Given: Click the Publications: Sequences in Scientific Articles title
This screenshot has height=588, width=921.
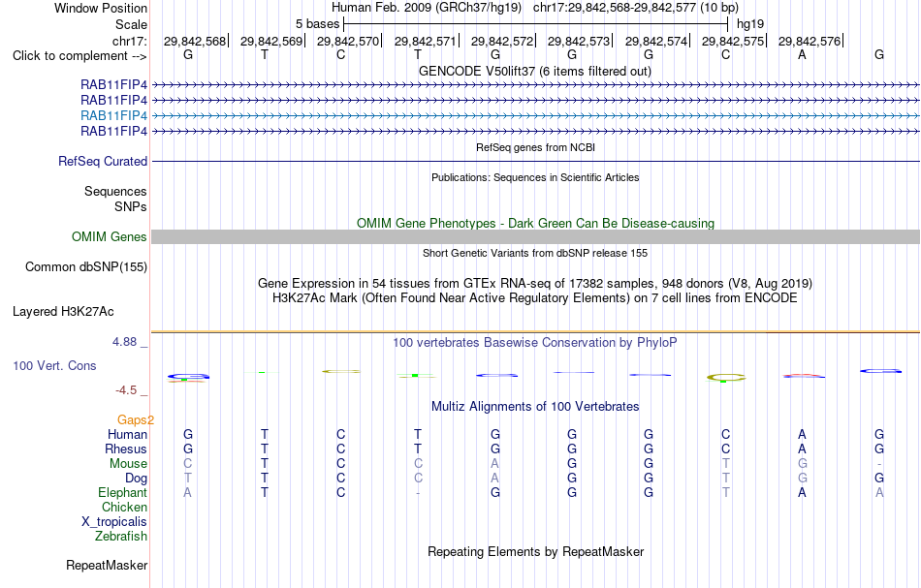Looking at the screenshot, I should coord(535,177).
